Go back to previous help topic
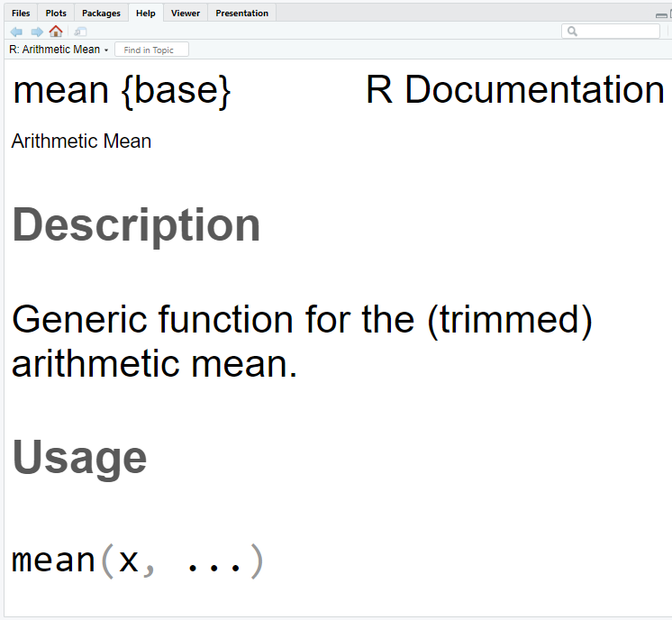 [16, 32]
